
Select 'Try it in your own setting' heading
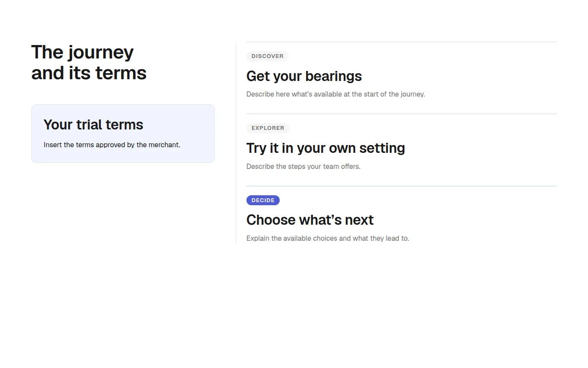[x=326, y=148]
